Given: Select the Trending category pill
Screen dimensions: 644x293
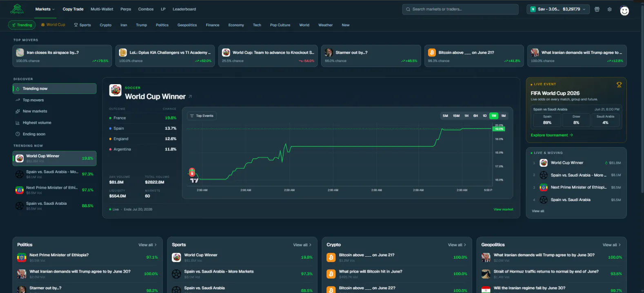Looking at the screenshot, I should (x=22, y=25).
